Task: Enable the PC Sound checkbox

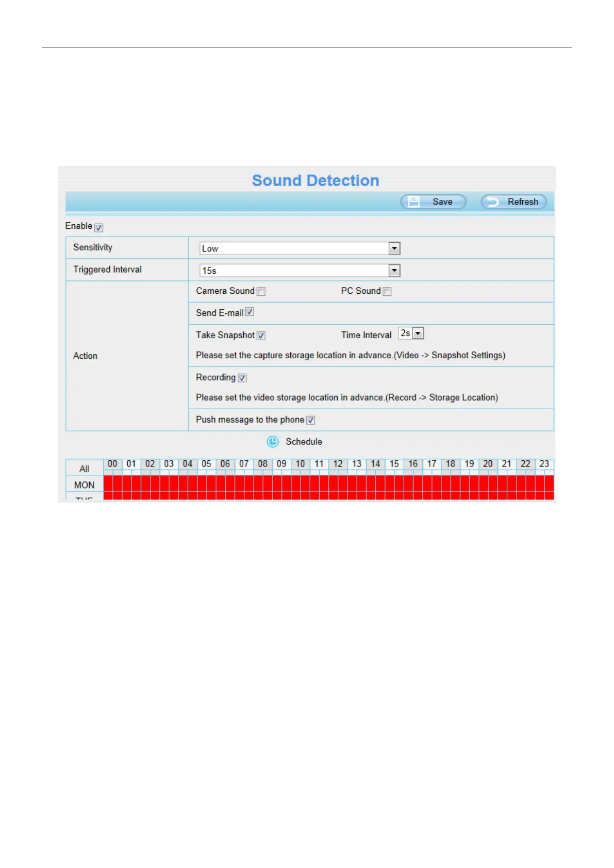Action: (387, 292)
